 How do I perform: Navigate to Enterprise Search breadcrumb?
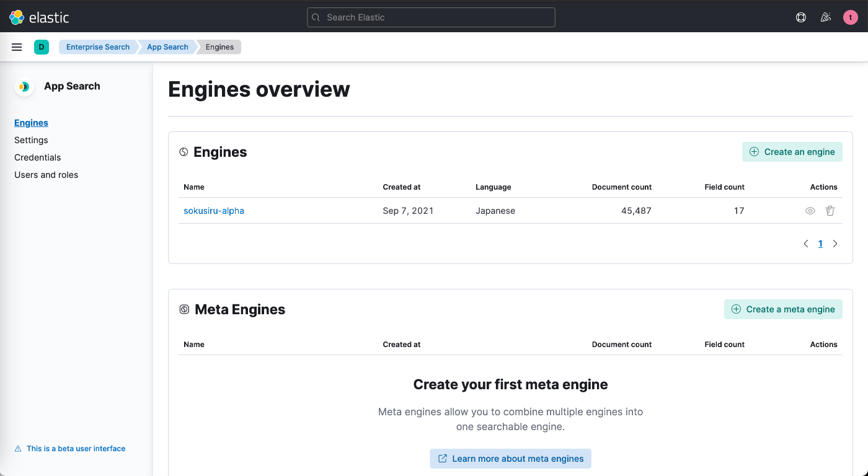tap(98, 47)
